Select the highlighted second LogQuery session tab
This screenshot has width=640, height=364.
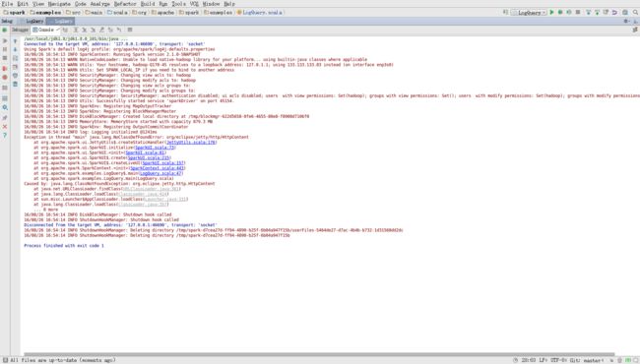61,21
